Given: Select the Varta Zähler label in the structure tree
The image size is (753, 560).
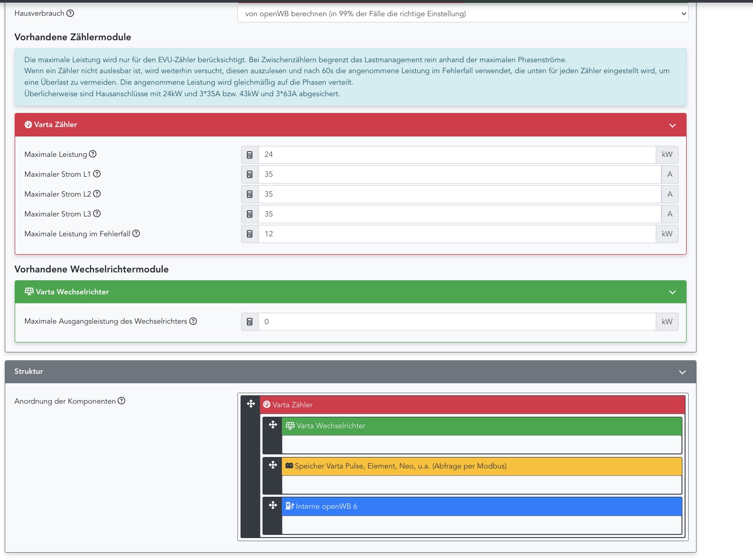Looking at the screenshot, I should pyautogui.click(x=292, y=405).
